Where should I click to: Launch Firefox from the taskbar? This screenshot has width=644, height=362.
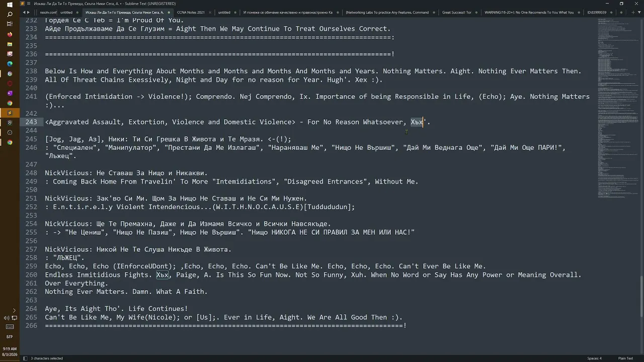coord(10,34)
